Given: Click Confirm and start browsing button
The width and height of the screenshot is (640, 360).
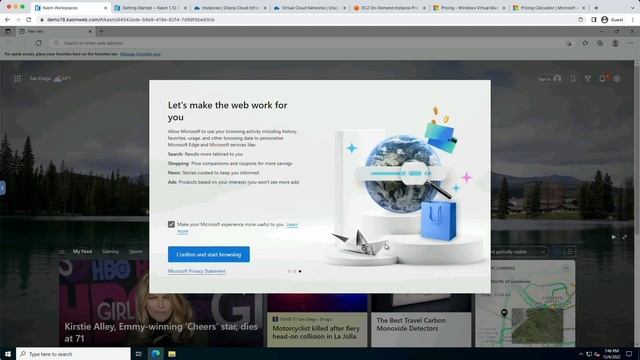Looking at the screenshot, I should tap(209, 254).
